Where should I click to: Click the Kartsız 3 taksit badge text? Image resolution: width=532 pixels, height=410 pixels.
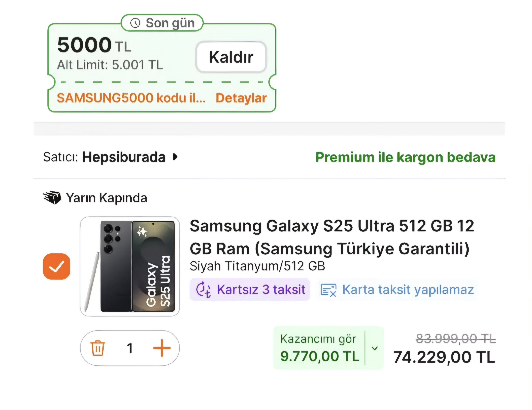click(x=261, y=290)
